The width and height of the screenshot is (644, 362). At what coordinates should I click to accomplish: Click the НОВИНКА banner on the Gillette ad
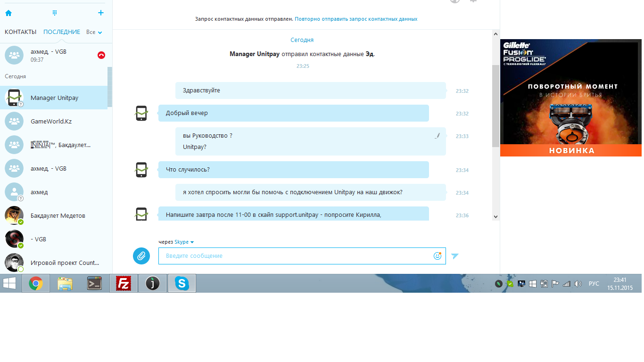[x=571, y=150]
